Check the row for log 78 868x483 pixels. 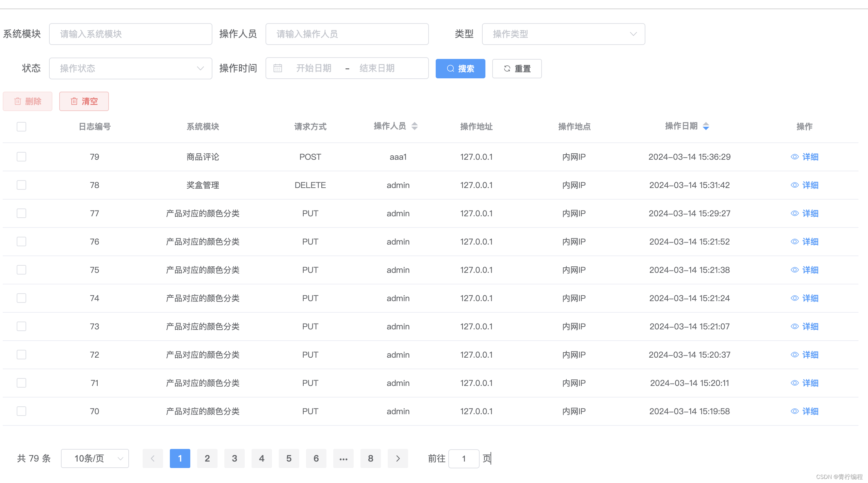[x=21, y=185]
